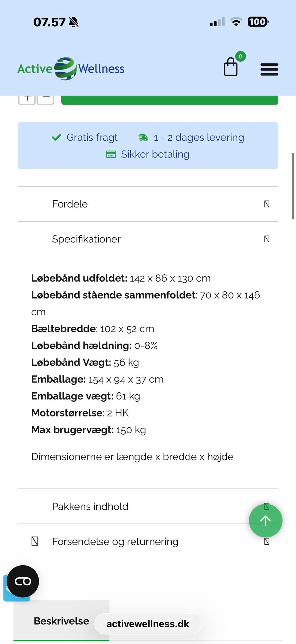Tap the Active Wellness logo
Viewport: 296px width, 644px height.
coord(71,69)
